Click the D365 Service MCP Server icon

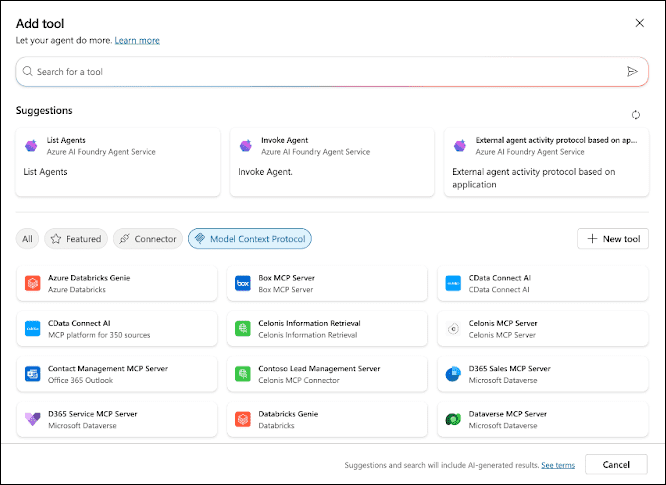31,418
